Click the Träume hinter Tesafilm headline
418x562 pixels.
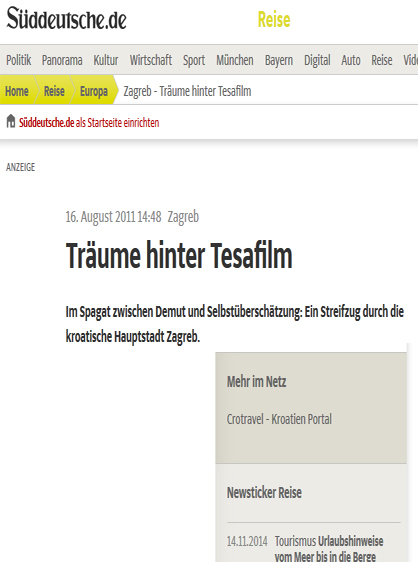pyautogui.click(x=179, y=255)
